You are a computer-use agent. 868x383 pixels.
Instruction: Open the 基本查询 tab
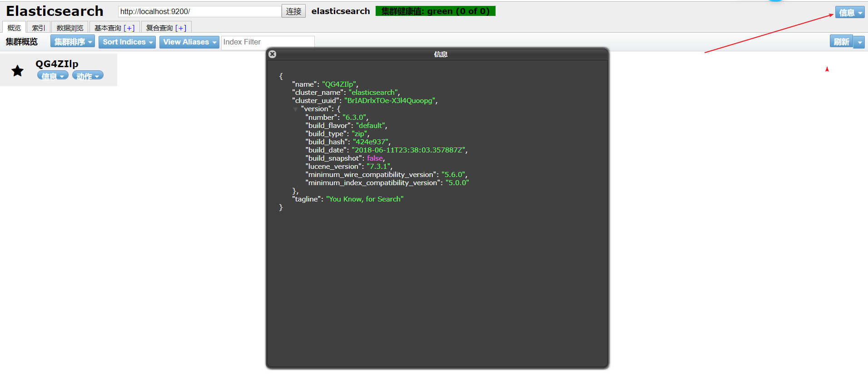tap(108, 28)
